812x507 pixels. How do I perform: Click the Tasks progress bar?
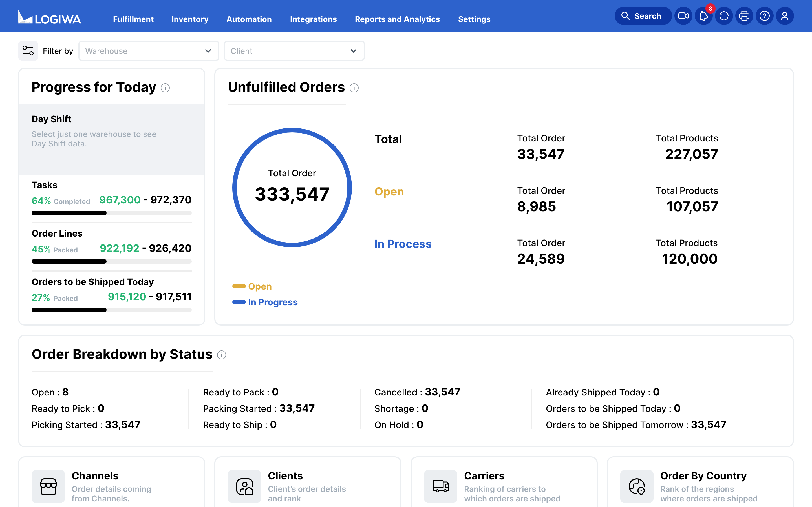[111, 213]
